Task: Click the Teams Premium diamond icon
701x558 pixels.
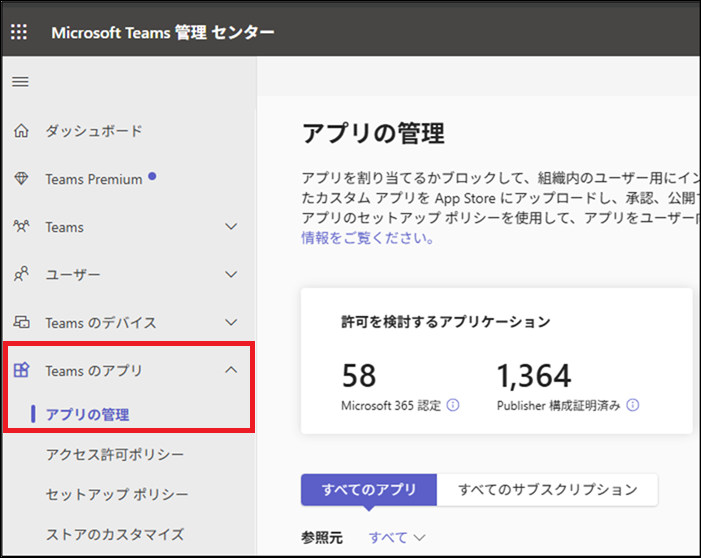Action: click(x=21, y=179)
